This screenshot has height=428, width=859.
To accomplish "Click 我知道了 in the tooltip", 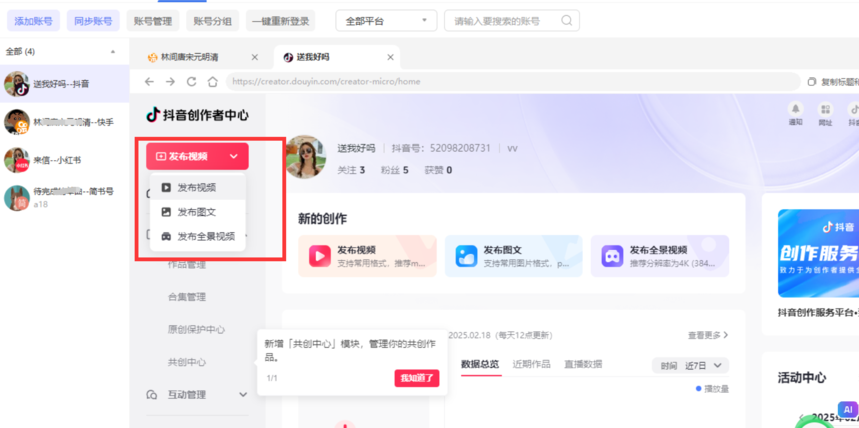I will point(416,378).
